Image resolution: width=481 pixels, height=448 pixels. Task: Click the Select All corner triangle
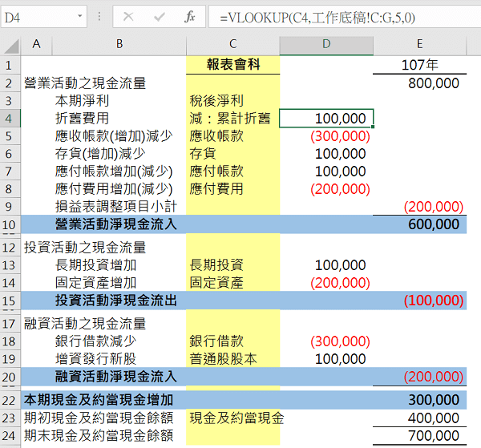[10, 46]
